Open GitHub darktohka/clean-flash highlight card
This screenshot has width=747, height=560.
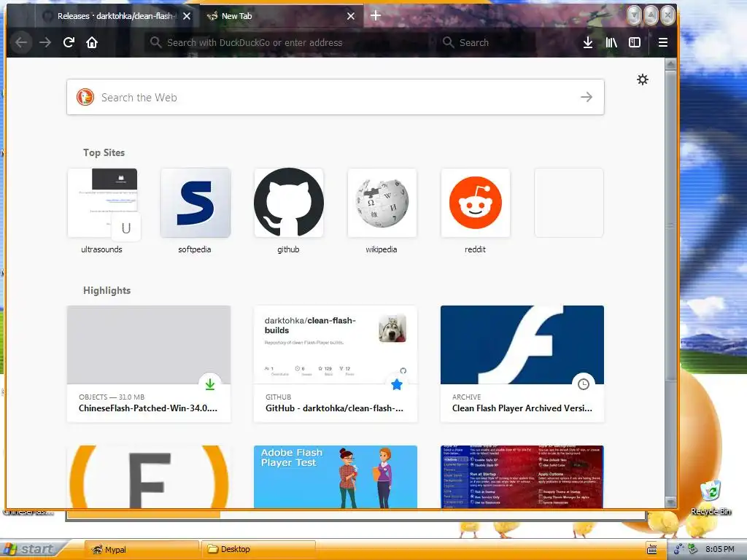pyautogui.click(x=336, y=364)
